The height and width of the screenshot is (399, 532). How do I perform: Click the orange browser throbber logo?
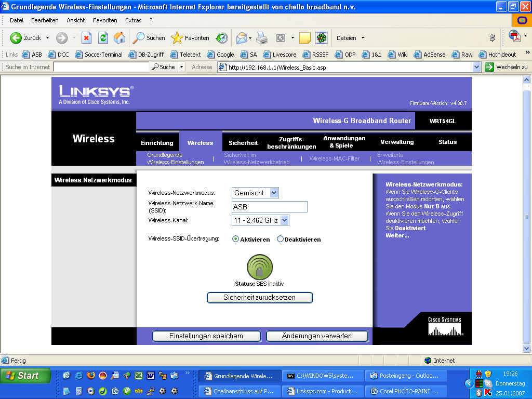pos(522,20)
